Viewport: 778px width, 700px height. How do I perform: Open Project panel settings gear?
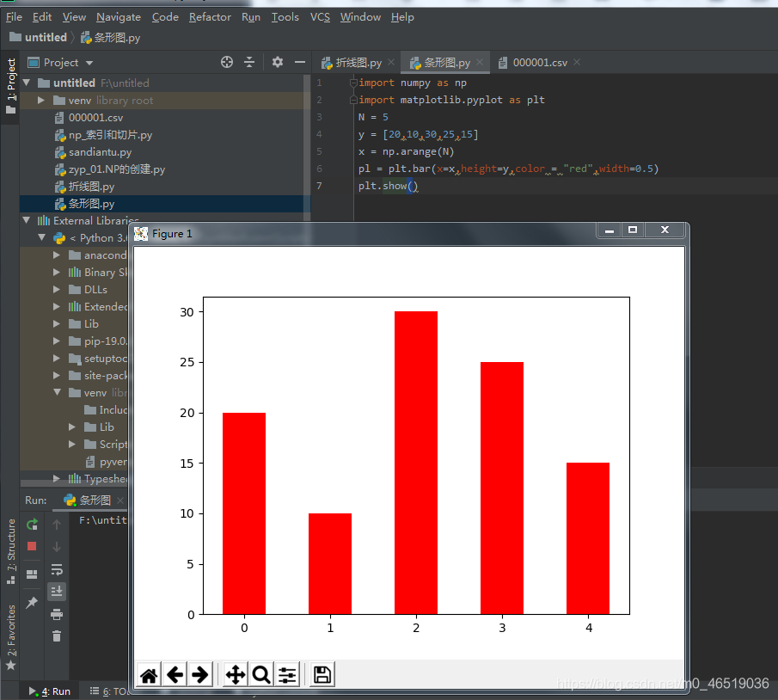point(278,62)
